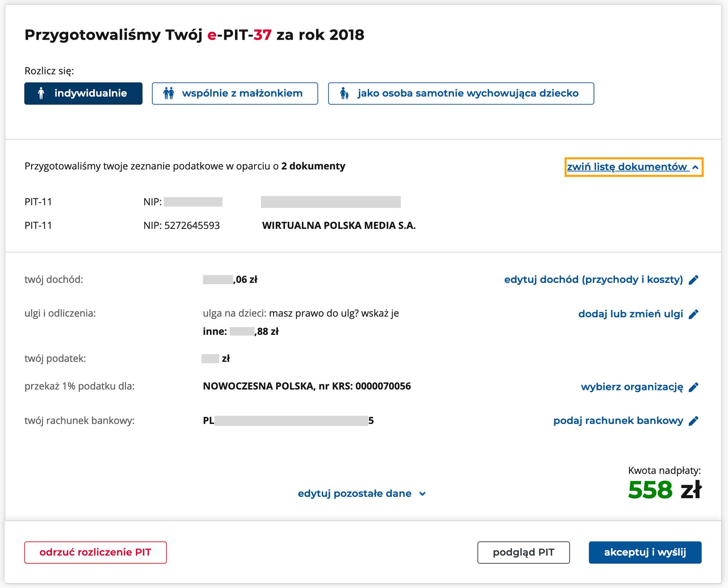Click the parent with child icon
Image resolution: width=728 pixels, height=588 pixels.
tap(344, 94)
